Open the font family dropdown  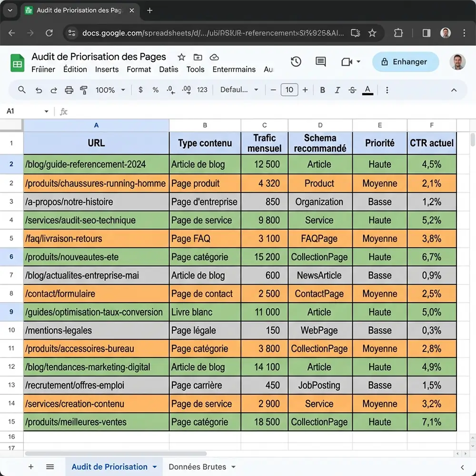tap(238, 90)
